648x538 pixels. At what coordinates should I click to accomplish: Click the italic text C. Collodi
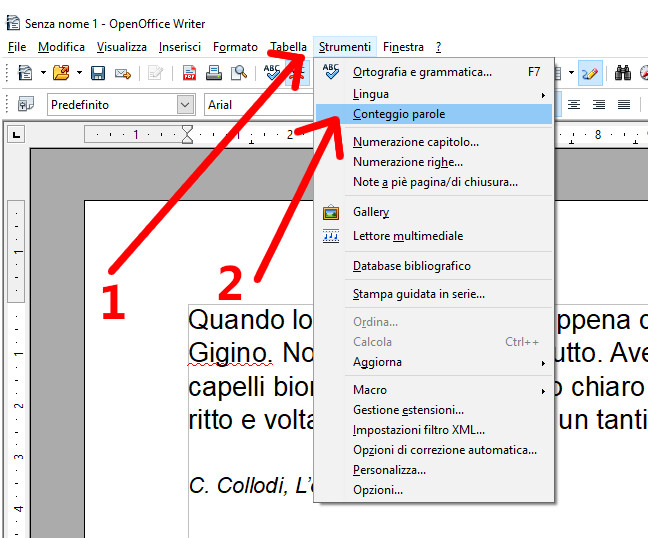[x=238, y=486]
